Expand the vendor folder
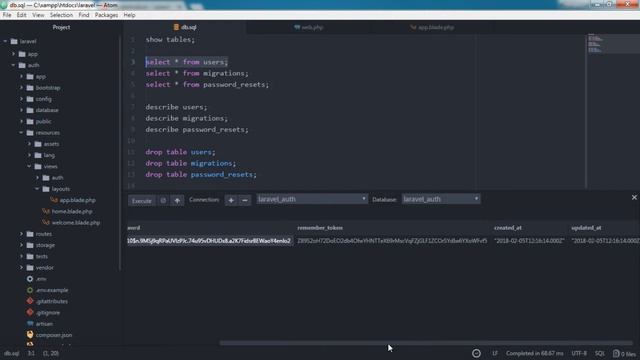Viewport: 640px width, 360px height. tap(22, 268)
